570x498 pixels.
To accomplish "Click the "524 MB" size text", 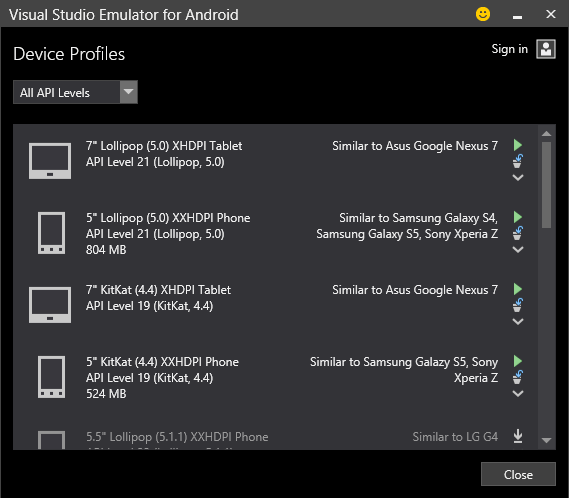I will [106, 394].
